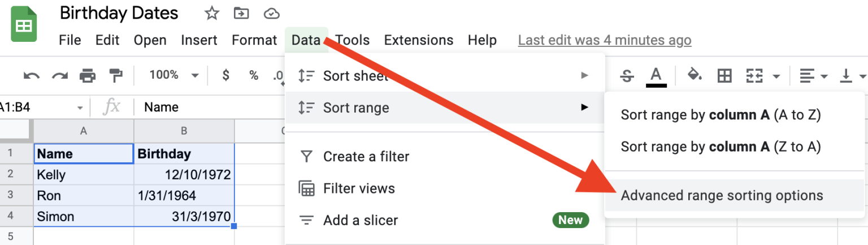Open the Last edit history link
This screenshot has width=868, height=245.
click(x=605, y=40)
